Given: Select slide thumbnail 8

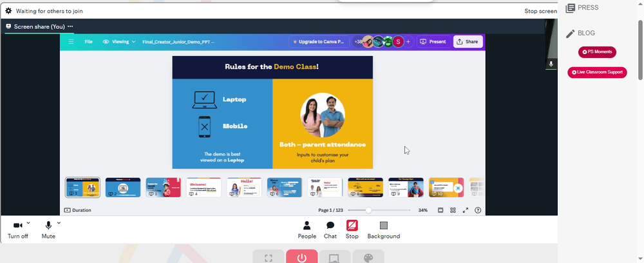Looking at the screenshot, I should (366, 188).
